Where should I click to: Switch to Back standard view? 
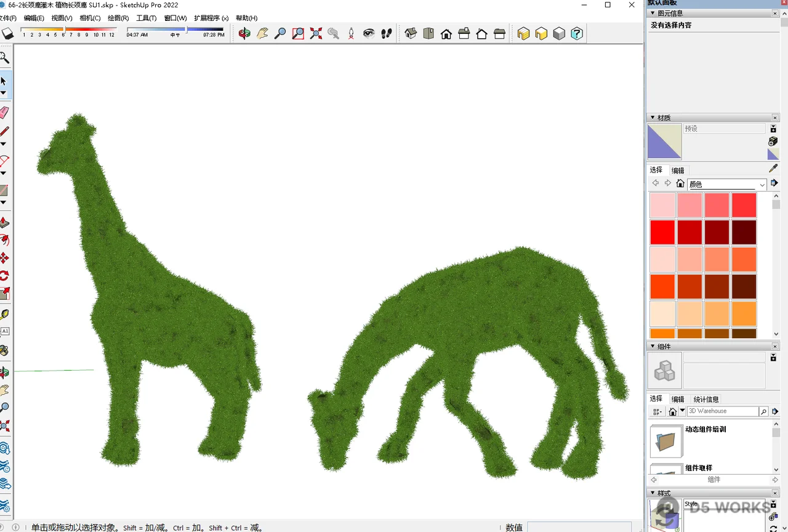coord(482,33)
